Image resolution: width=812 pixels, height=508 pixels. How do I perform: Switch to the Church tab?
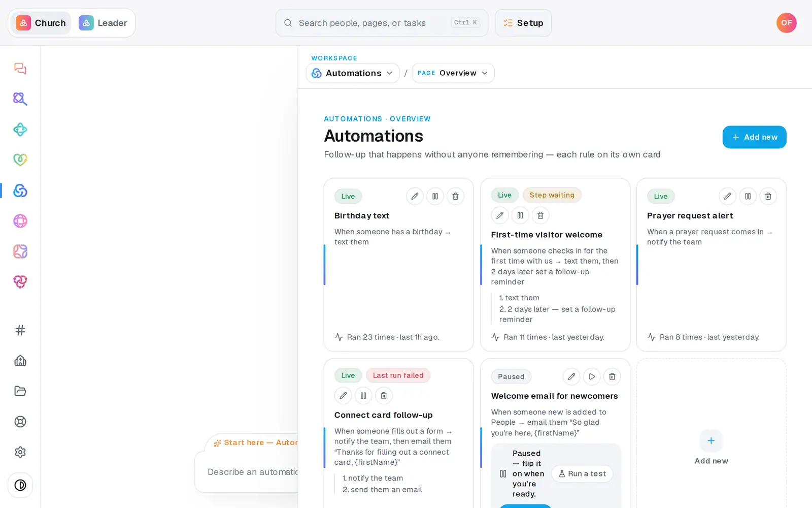point(41,23)
